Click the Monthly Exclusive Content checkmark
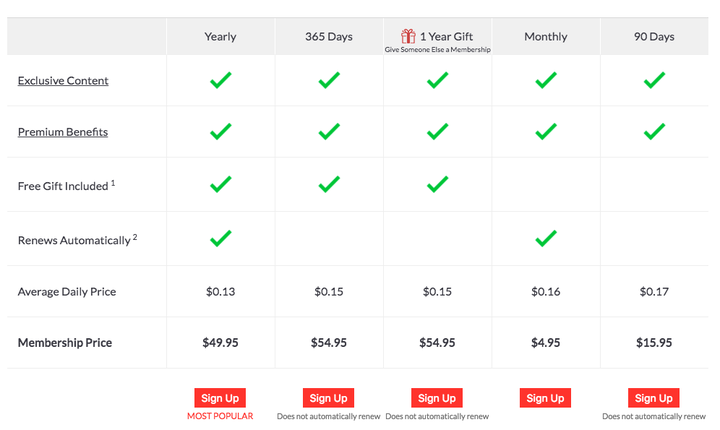Image resolution: width=720 pixels, height=430 pixels. pos(546,80)
